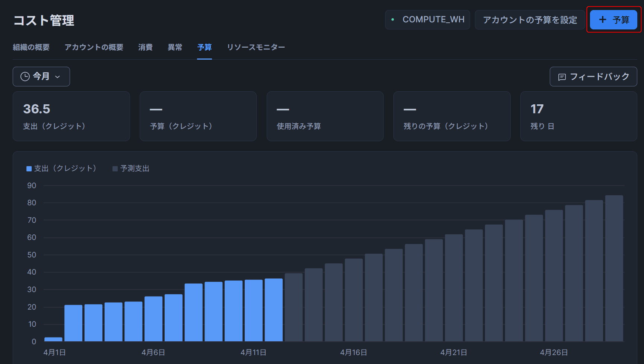Expand the 今月 date range dropdown
644x364 pixels.
point(41,76)
